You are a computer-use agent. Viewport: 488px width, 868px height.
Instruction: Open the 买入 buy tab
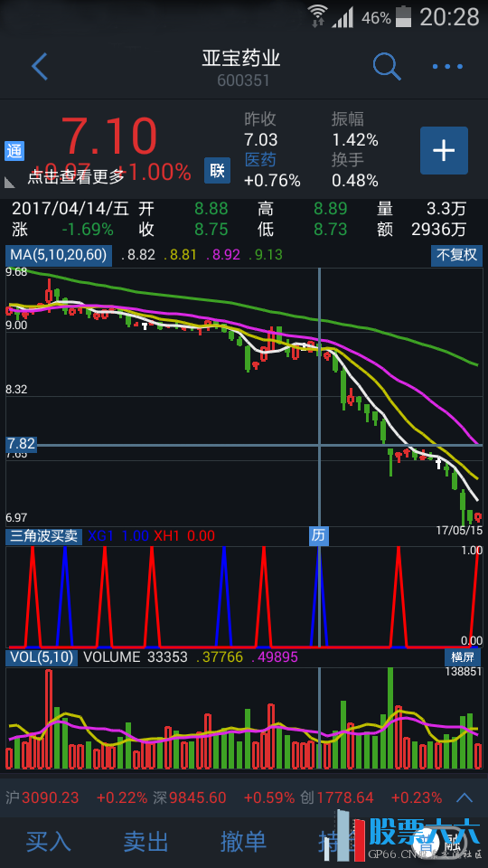49,842
